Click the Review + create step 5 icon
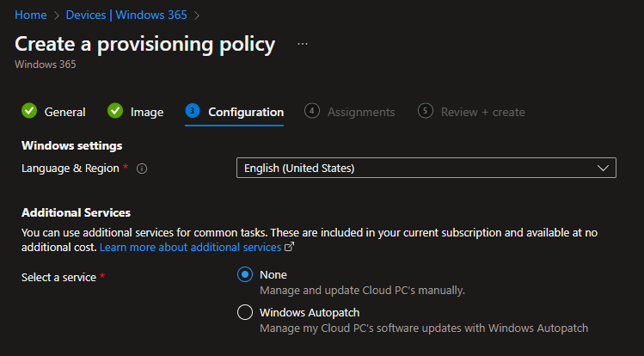 pyautogui.click(x=425, y=111)
